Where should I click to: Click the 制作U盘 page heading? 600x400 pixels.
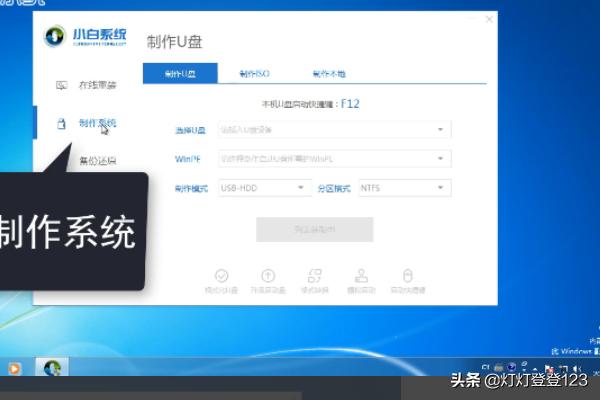tap(174, 42)
